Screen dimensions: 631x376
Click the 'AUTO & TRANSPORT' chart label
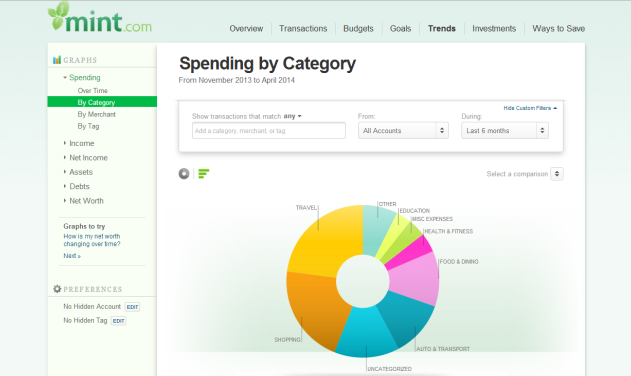click(x=443, y=349)
